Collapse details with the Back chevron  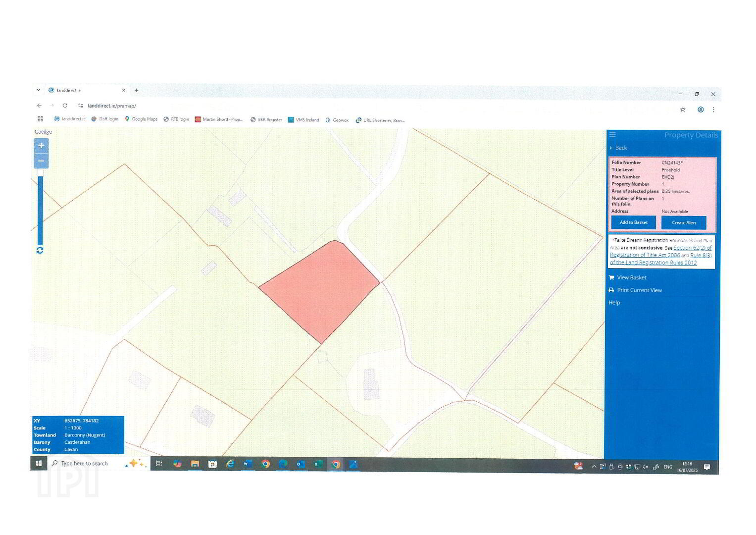point(611,148)
